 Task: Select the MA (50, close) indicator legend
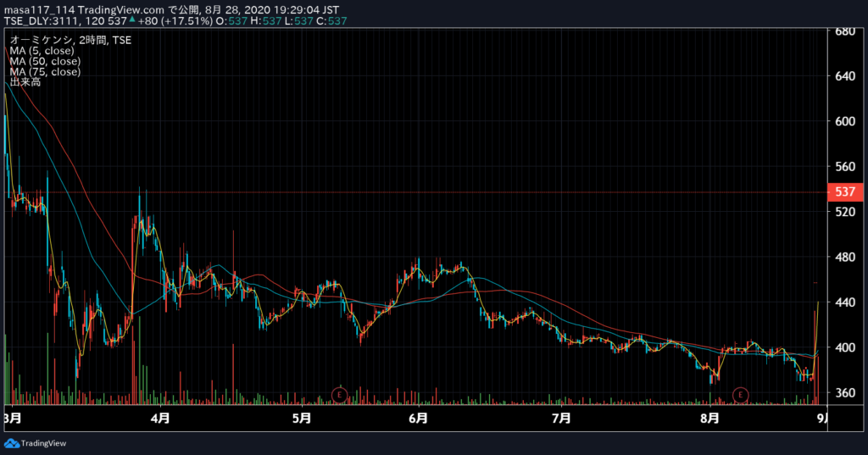pos(45,61)
